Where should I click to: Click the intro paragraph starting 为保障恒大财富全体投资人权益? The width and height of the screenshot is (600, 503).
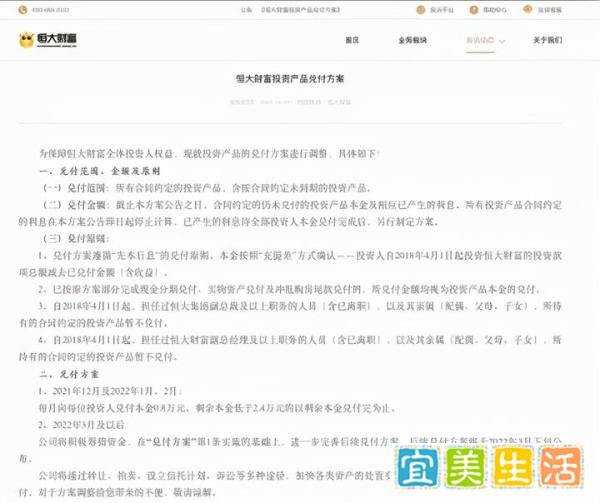pos(210,154)
